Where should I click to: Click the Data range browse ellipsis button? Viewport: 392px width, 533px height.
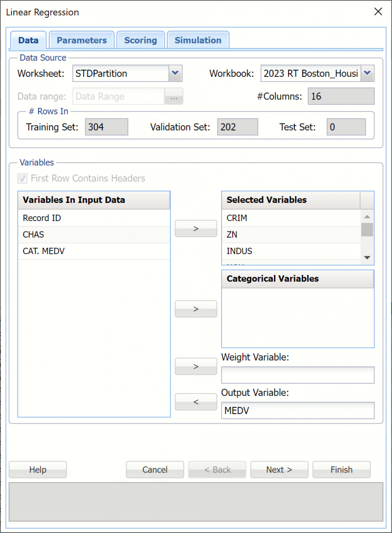(174, 96)
